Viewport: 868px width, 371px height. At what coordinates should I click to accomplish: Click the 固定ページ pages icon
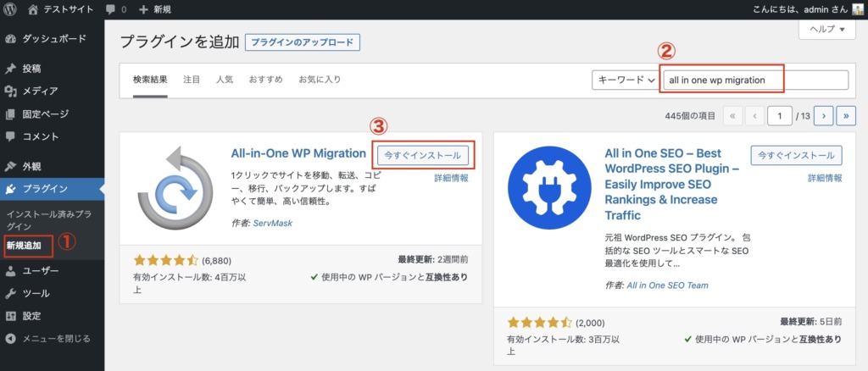10,114
